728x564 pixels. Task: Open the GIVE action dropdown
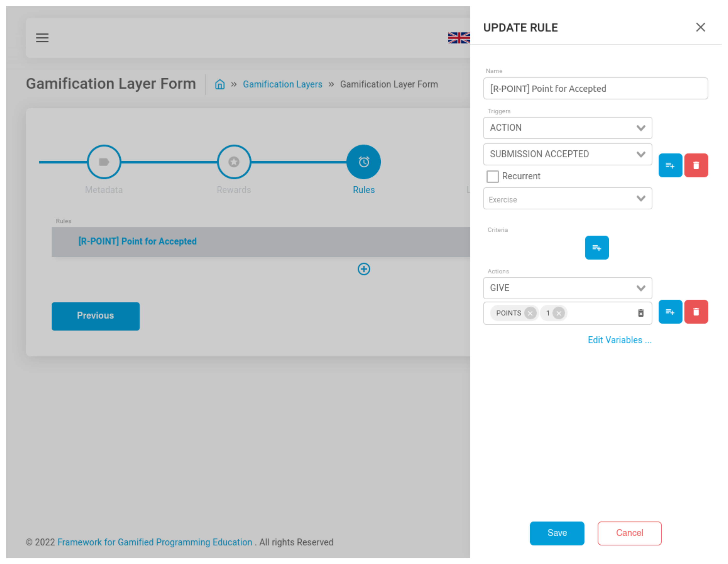point(567,288)
